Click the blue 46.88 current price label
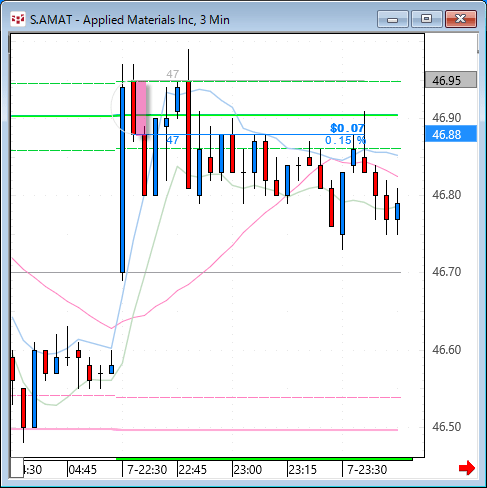Viewport: 487px width, 488px height. (x=451, y=134)
